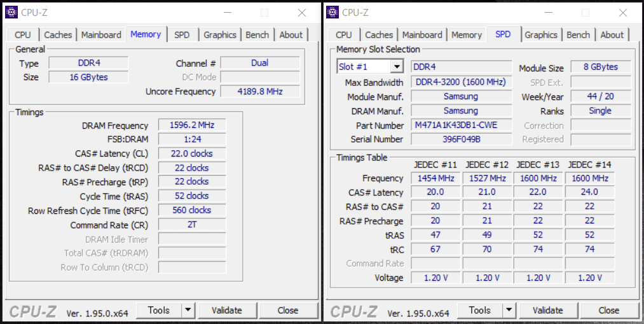Minimize the right CPU-Z window
Viewport: 644px width, 324px height.
[548, 13]
